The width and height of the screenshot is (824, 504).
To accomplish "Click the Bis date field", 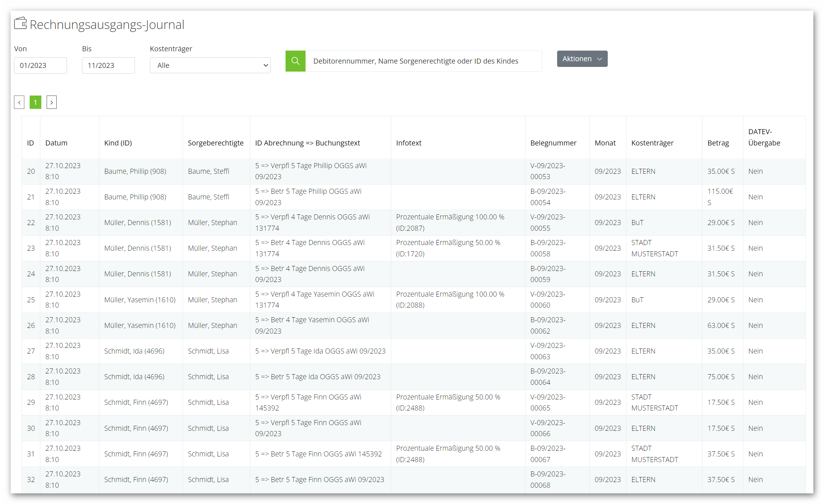I will tap(108, 65).
